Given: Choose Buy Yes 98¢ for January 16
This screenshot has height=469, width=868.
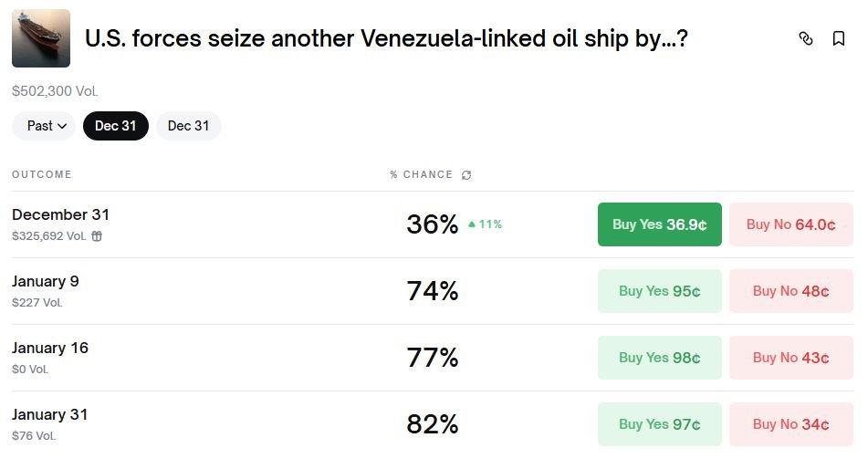Looking at the screenshot, I should 659,358.
